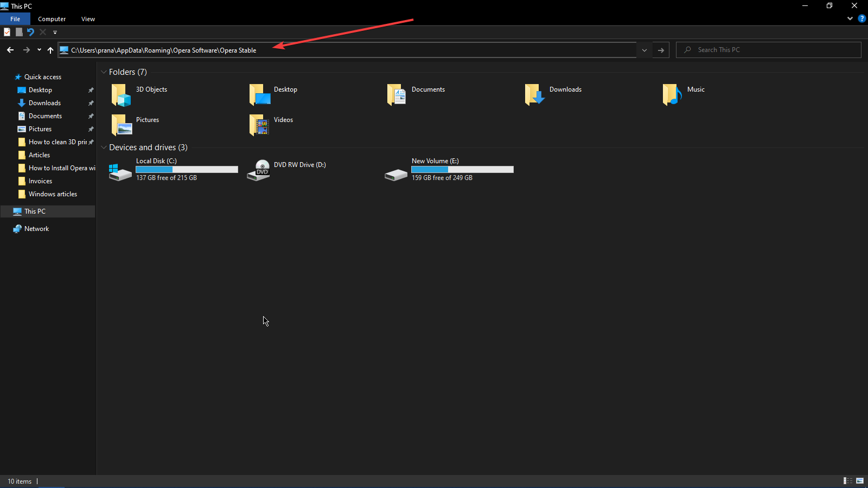Click the New Volume (E:) usage bar
The image size is (868, 488).
tap(462, 170)
